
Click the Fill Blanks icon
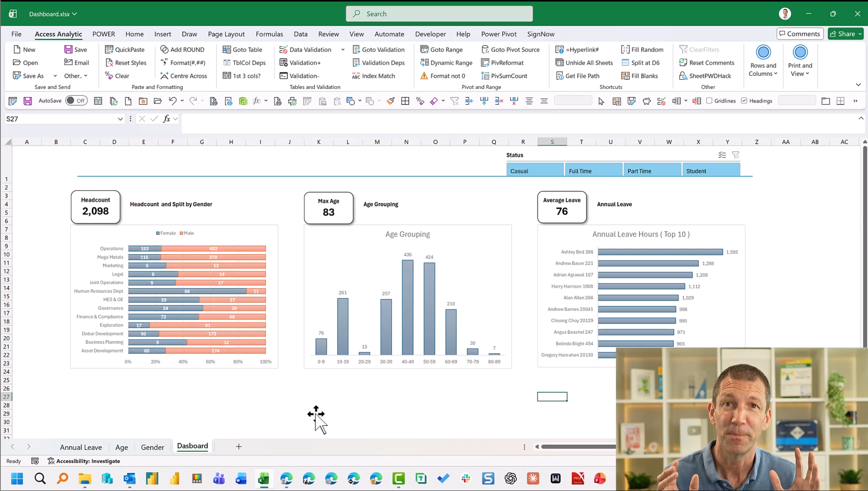coord(625,76)
